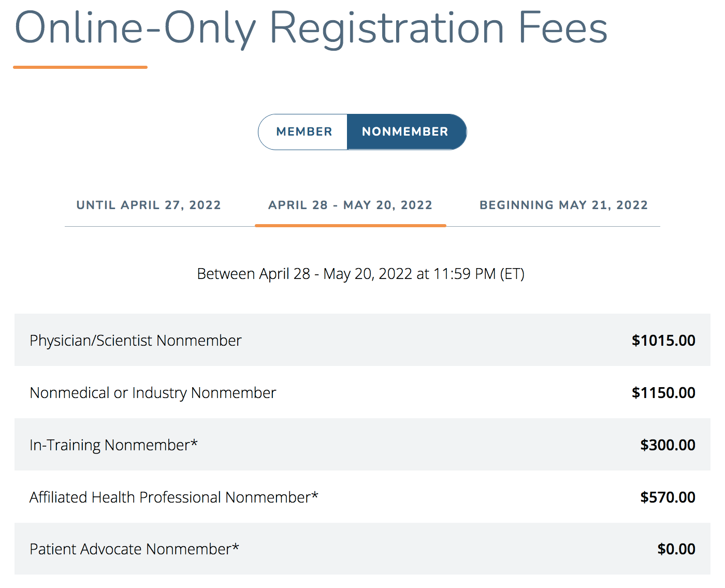Click the $1150.00 fee amount
This screenshot has height=588, width=725.
pos(663,393)
